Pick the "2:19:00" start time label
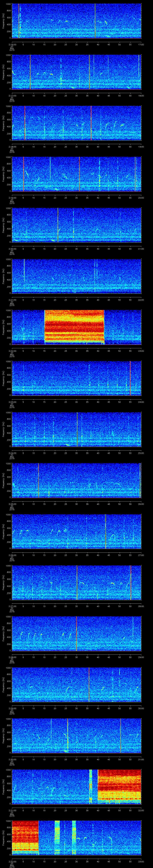Viewport: 153px width, 868px height. pos(12,197)
